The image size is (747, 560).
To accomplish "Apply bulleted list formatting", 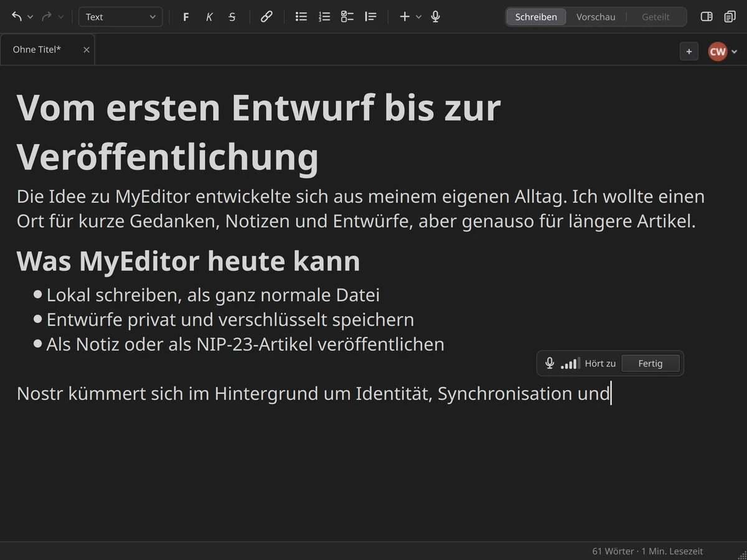I will click(x=301, y=17).
